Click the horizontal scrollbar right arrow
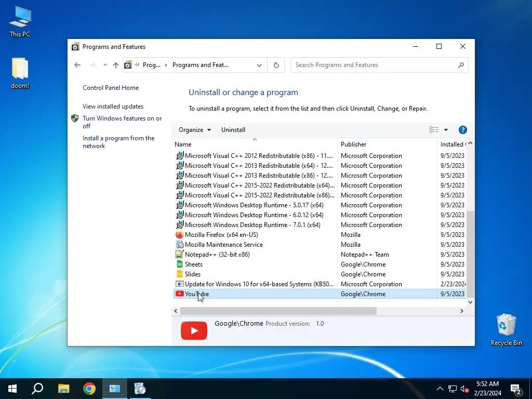Viewport: 532px width, 399px height. [461, 311]
